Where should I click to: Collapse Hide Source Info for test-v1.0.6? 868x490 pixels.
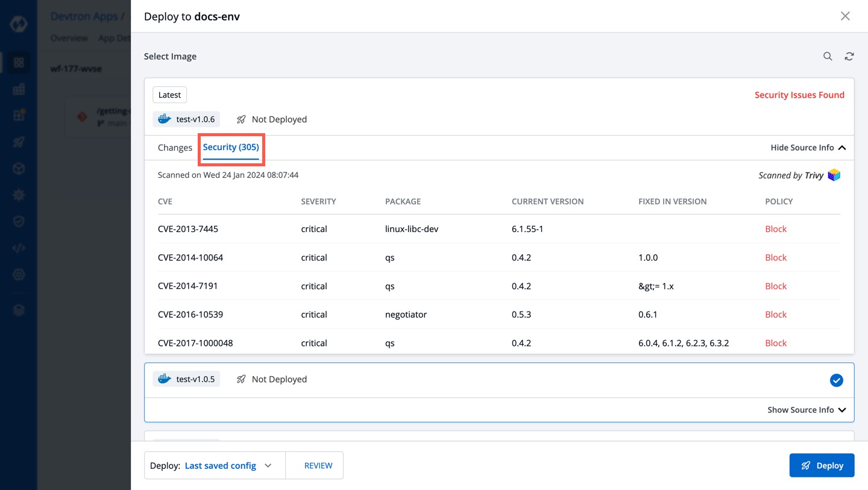pos(808,148)
